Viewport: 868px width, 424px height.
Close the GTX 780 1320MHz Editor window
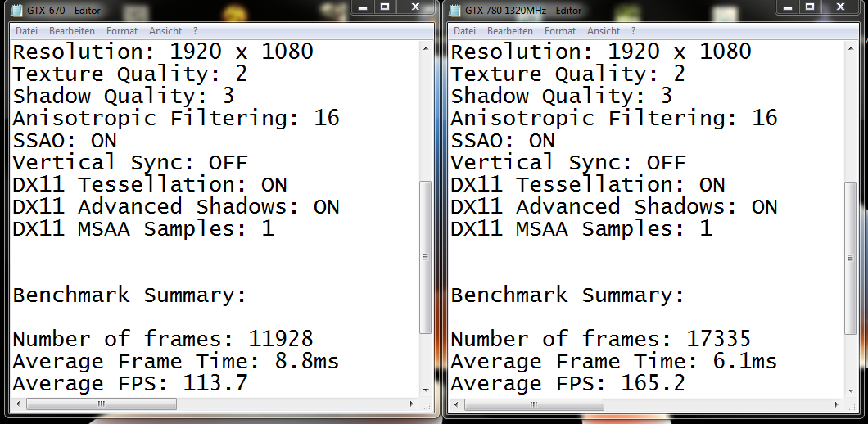[x=840, y=7]
